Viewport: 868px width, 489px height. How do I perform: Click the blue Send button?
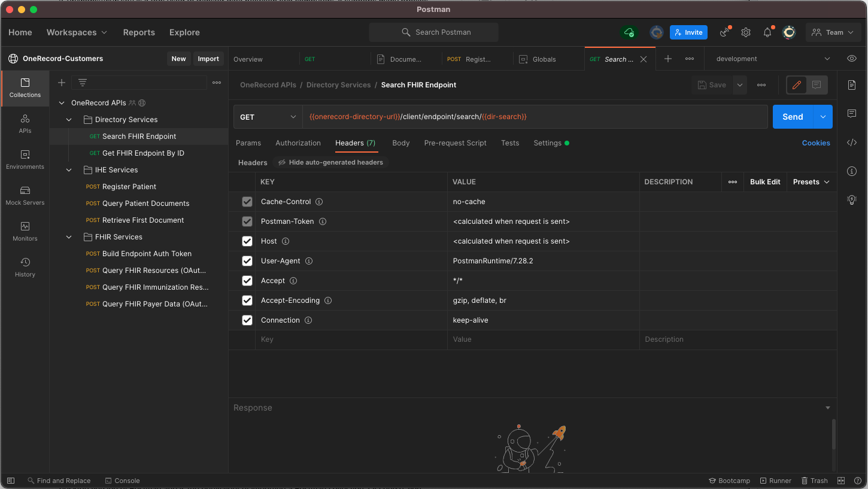coord(793,117)
